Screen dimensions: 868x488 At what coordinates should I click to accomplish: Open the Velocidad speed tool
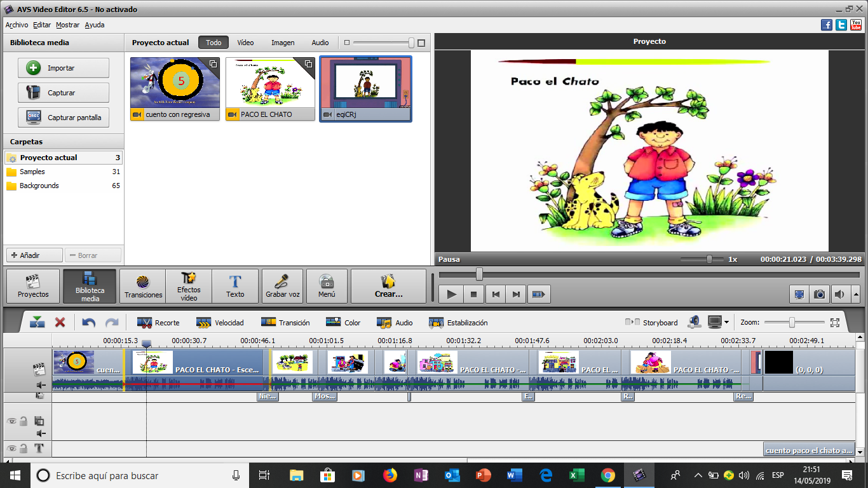[220, 322]
